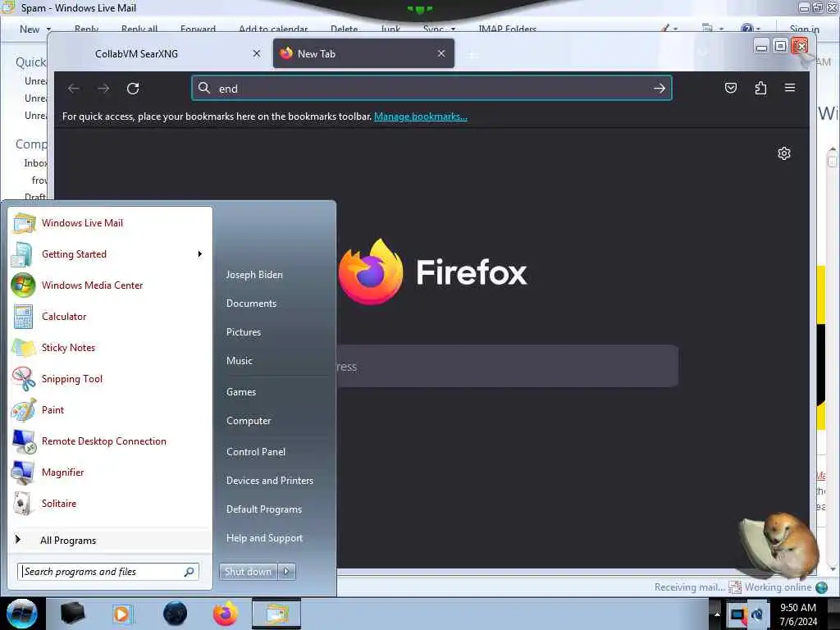This screenshot has height=630, width=840.
Task: Close the CollabVM SearXNG tab
Action: coord(257,53)
